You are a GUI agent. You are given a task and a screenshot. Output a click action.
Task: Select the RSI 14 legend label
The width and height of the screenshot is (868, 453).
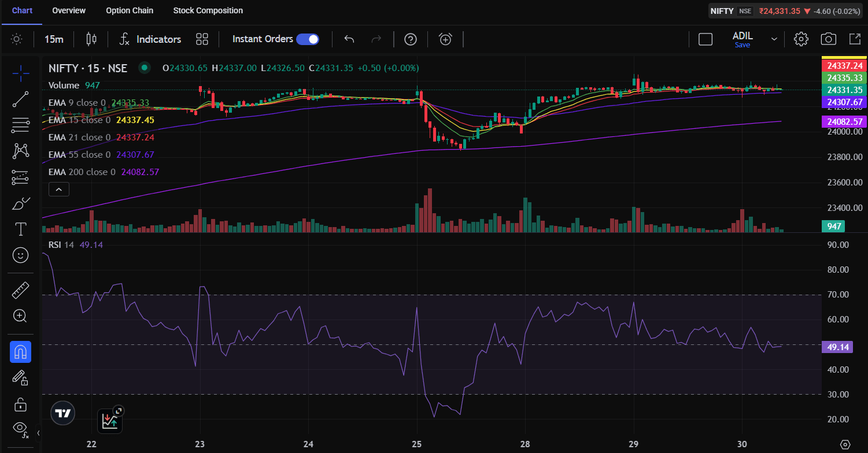tap(61, 245)
